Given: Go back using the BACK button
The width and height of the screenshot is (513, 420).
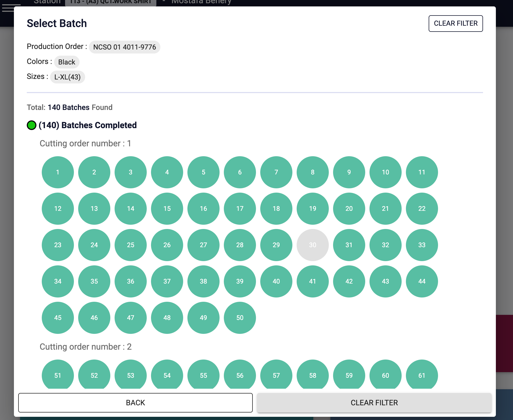Looking at the screenshot, I should tap(135, 403).
